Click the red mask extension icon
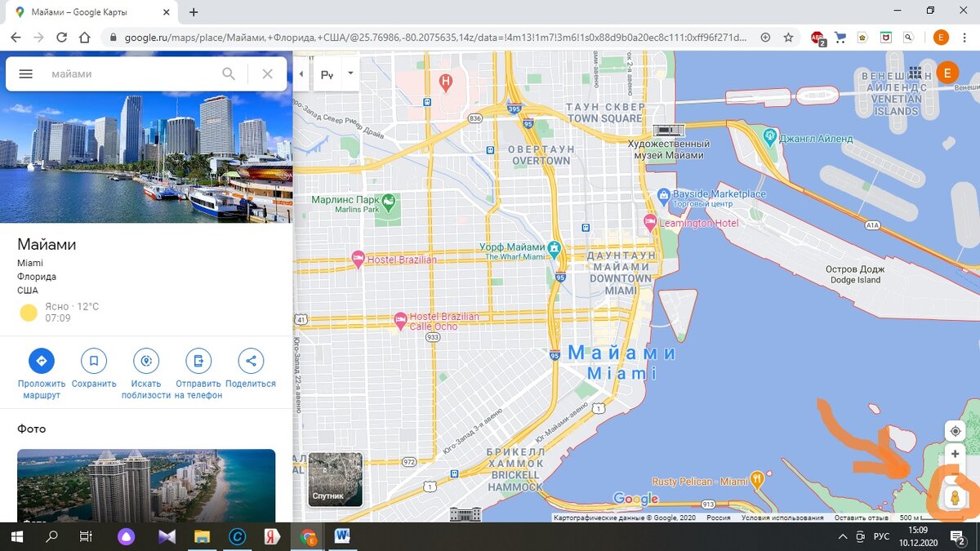Image resolution: width=980 pixels, height=551 pixels. [x=886, y=38]
